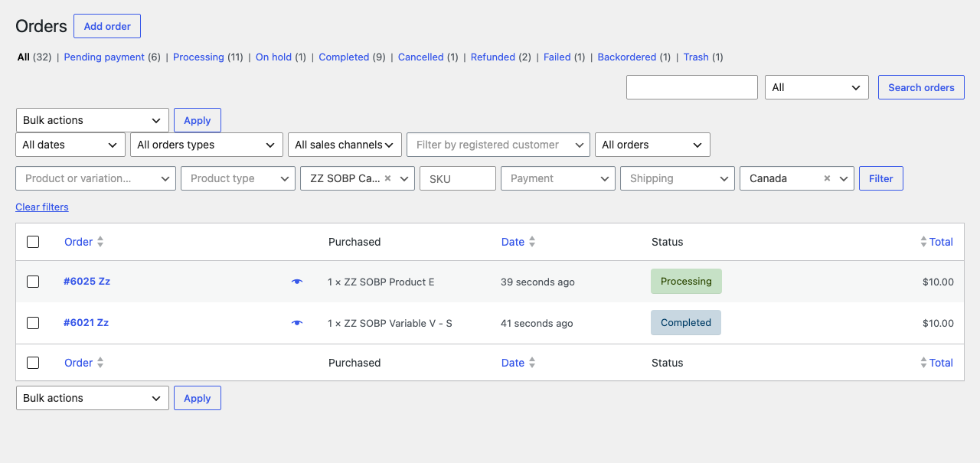Image resolution: width=980 pixels, height=463 pixels.
Task: Open the Product or variation dropdown
Action: [x=96, y=178]
